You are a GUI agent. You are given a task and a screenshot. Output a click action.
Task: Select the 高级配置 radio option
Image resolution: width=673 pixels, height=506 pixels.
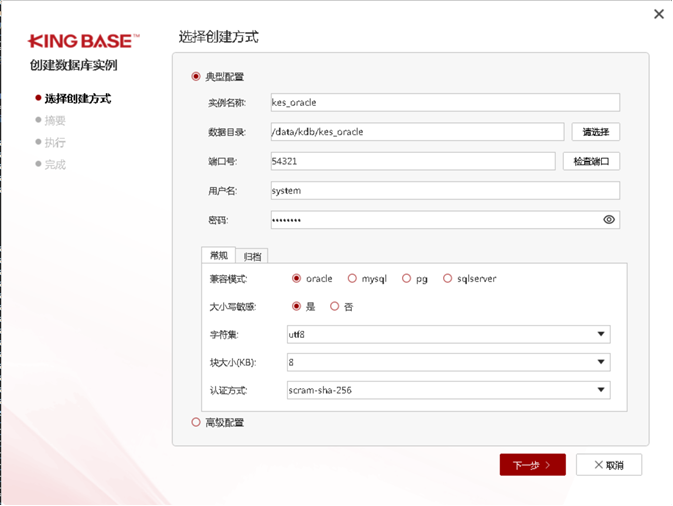pyautogui.click(x=196, y=422)
